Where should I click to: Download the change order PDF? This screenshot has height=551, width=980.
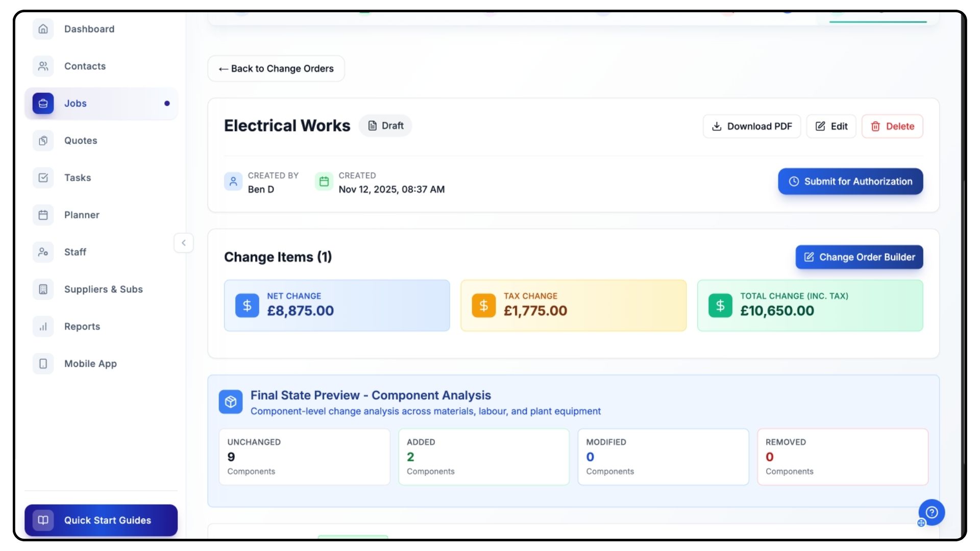pyautogui.click(x=752, y=127)
